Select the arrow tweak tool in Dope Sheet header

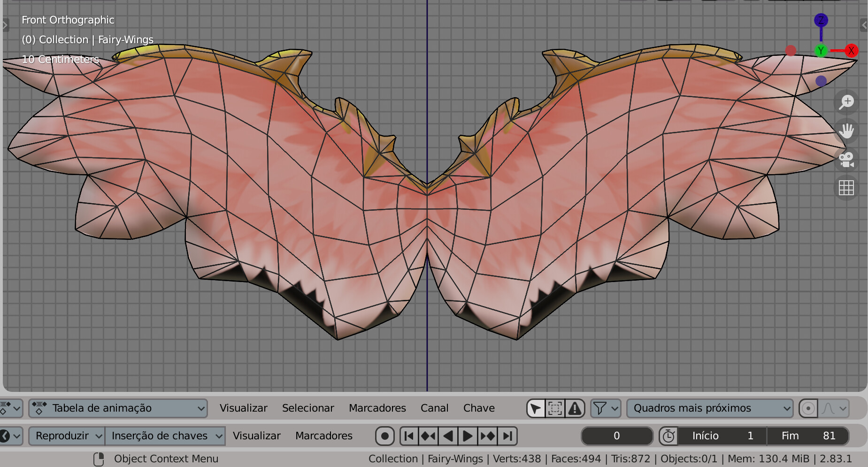coord(536,408)
